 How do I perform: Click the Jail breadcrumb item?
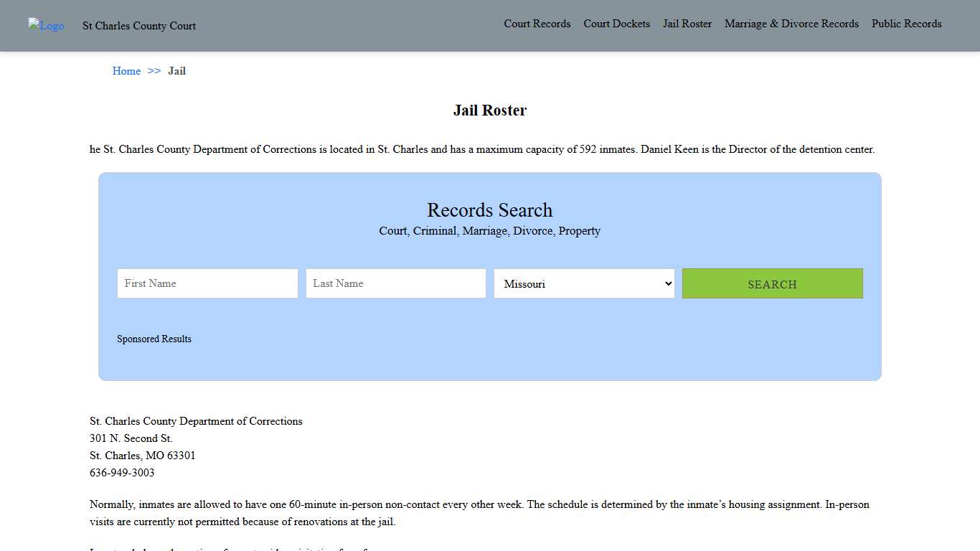[176, 71]
